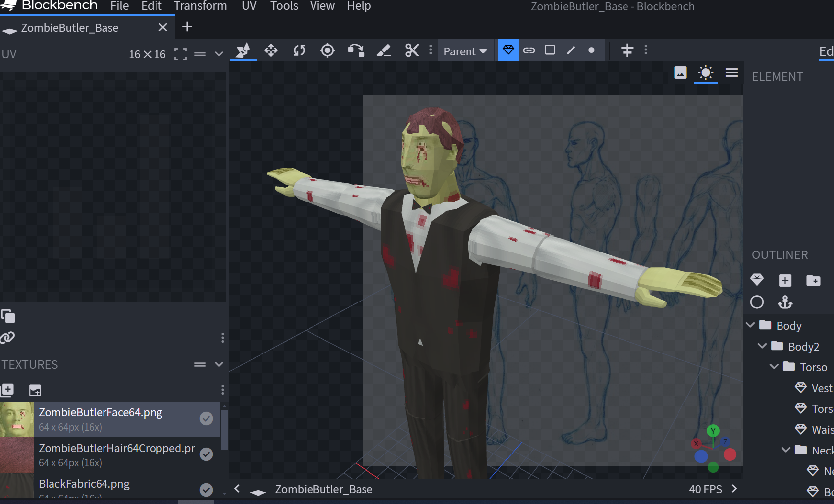The height and width of the screenshot is (504, 834).
Task: Select ZombieButlerFace64.png texture
Action: [x=110, y=419]
